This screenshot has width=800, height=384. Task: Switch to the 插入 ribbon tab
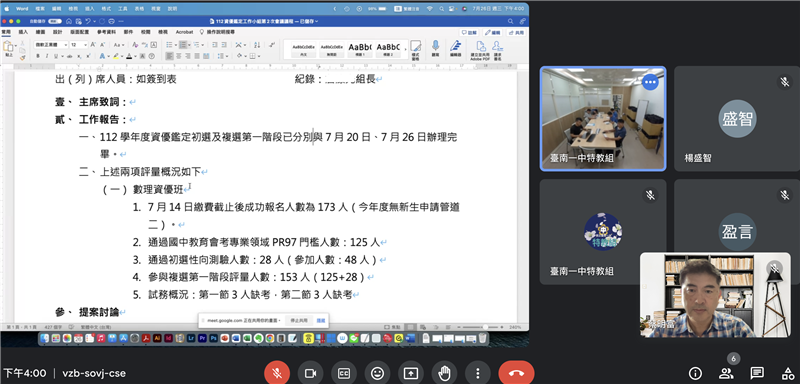(x=23, y=32)
